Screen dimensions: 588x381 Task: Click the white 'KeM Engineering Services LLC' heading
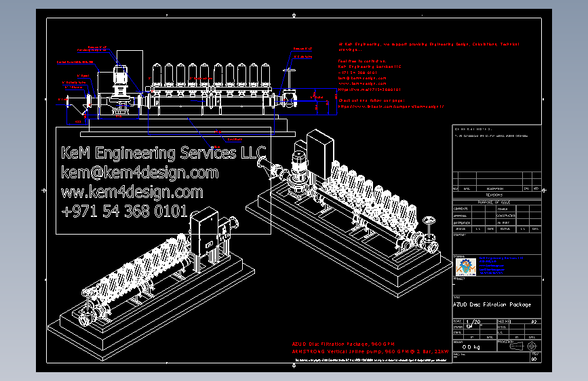coord(163,153)
